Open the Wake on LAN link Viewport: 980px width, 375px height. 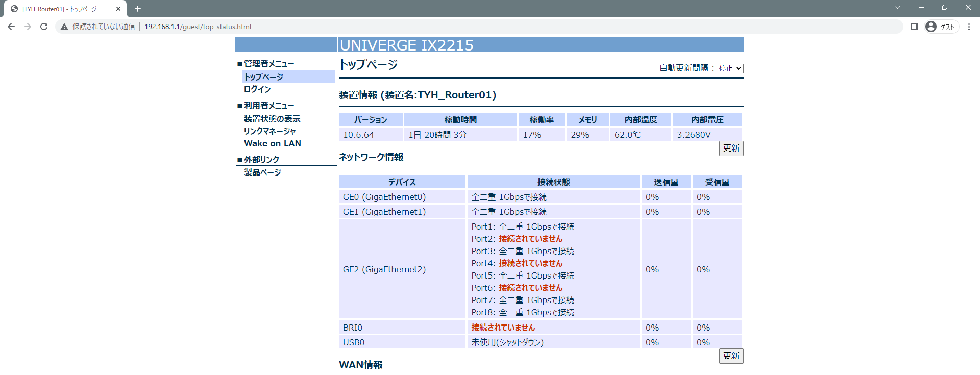pyautogui.click(x=273, y=143)
